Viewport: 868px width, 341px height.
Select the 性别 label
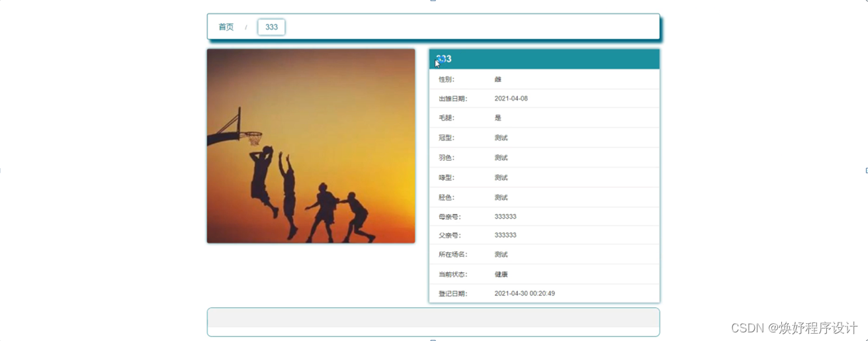point(447,79)
